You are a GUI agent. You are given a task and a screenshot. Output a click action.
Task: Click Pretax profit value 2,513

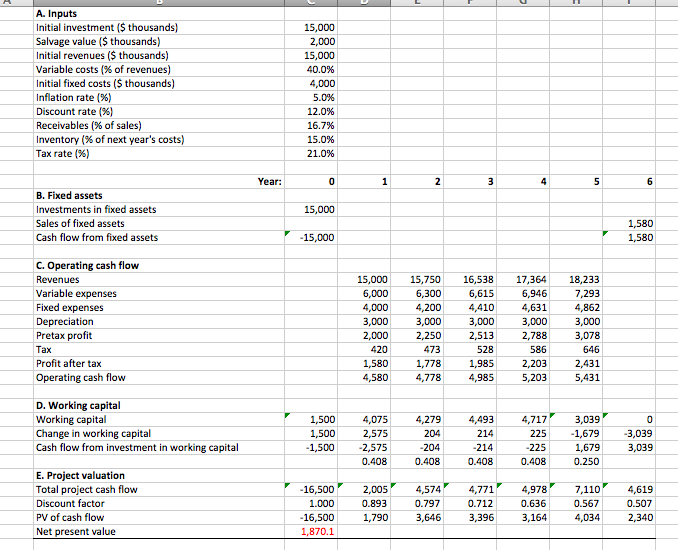click(470, 336)
